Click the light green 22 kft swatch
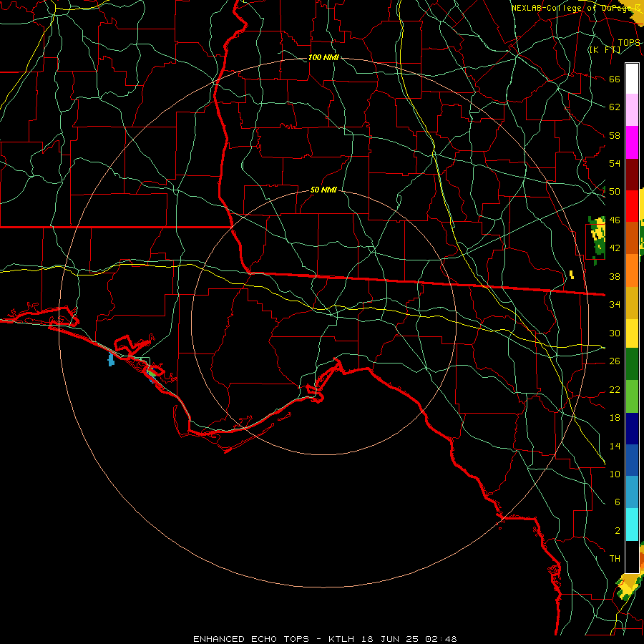This screenshot has width=644, height=644. [632, 396]
